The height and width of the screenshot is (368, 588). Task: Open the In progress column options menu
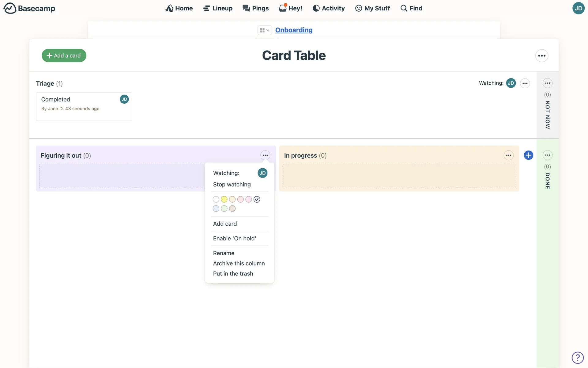coord(508,155)
